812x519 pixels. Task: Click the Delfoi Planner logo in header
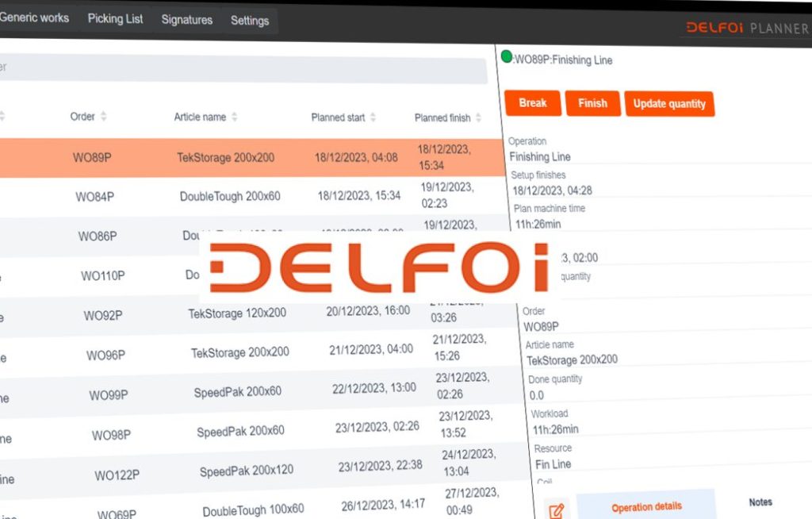point(747,28)
